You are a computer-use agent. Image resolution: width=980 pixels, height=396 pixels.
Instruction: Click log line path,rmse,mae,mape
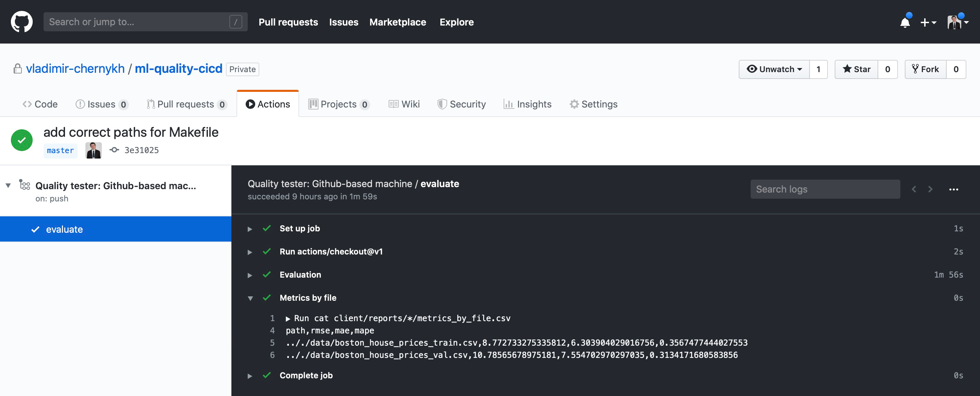[330, 331]
